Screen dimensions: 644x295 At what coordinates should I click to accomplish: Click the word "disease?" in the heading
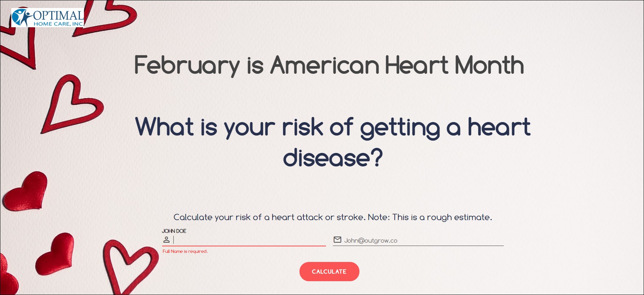tap(333, 158)
